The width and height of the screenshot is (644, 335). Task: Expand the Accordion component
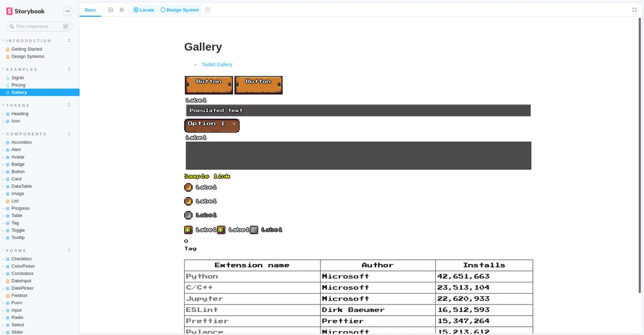click(x=21, y=142)
